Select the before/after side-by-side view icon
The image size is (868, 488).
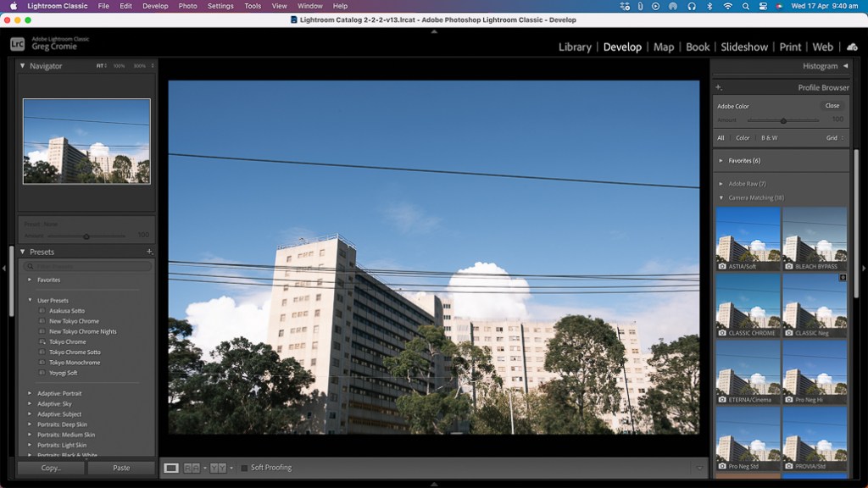pos(192,468)
